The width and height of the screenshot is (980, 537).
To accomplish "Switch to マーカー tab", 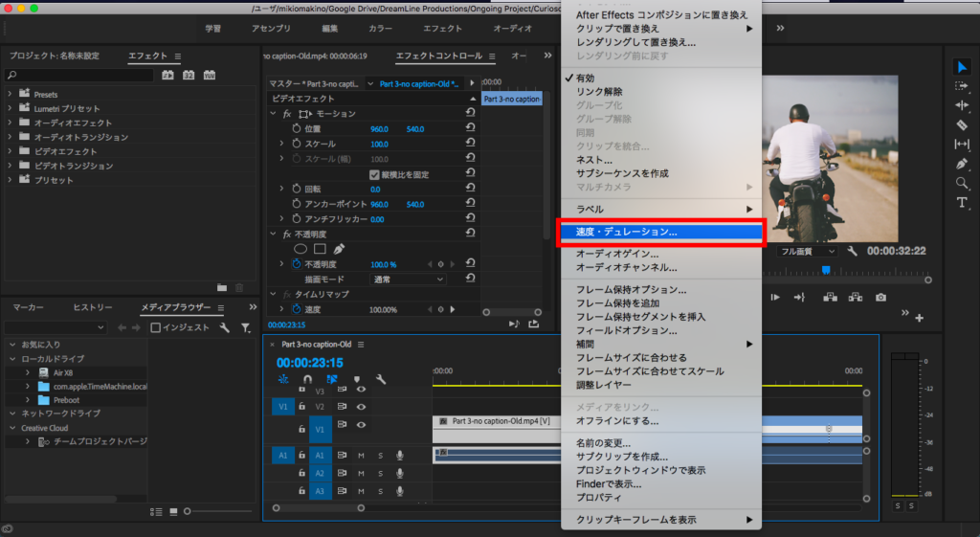I will 28,307.
